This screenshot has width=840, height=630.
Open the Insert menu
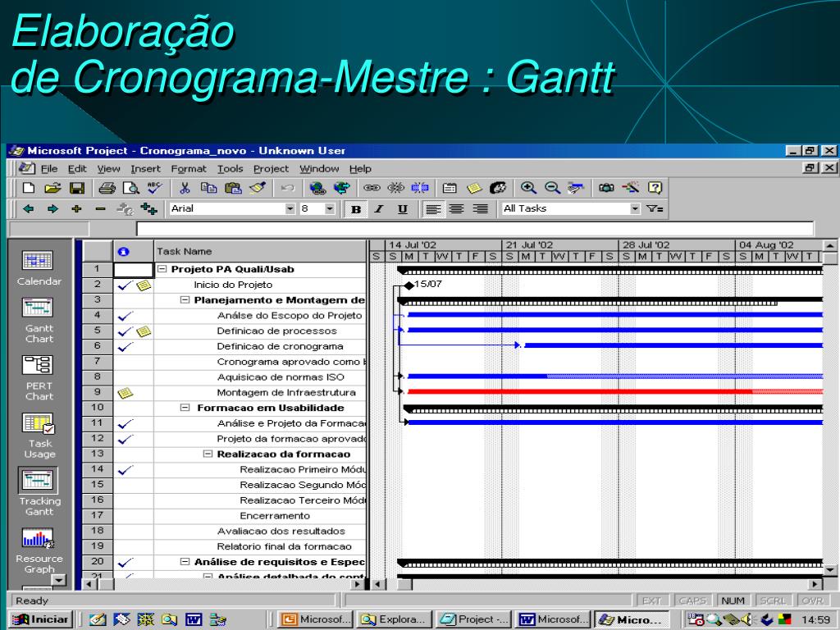pos(146,169)
